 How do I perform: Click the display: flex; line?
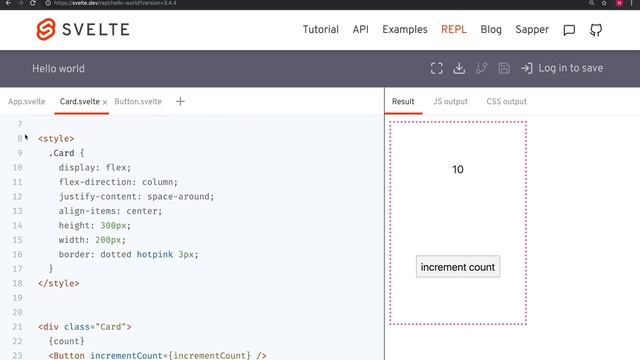coord(95,168)
